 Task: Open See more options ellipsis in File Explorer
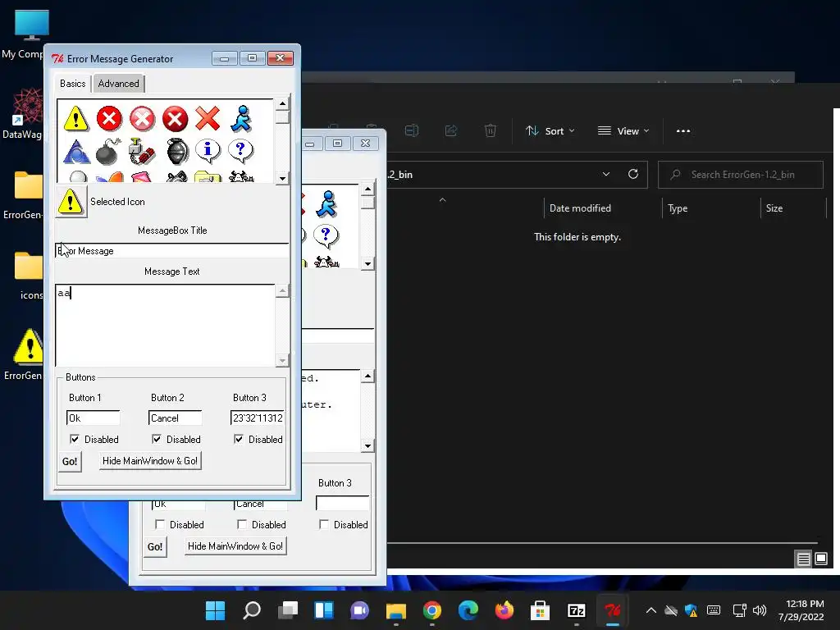(x=683, y=130)
